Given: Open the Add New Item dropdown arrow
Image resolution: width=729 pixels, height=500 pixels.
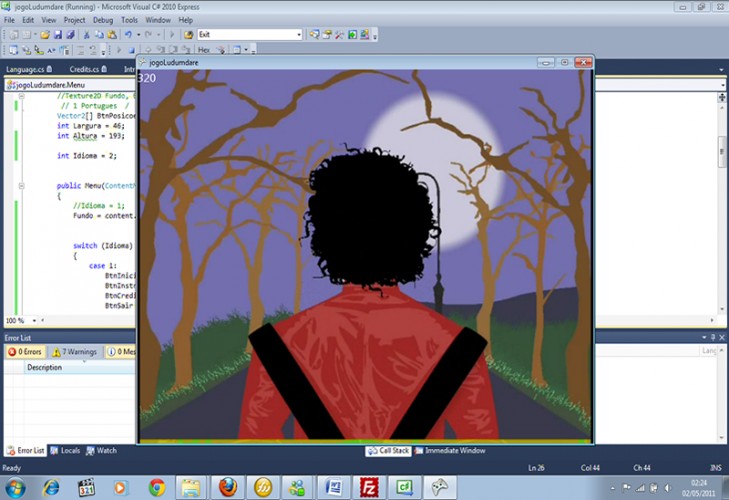Looking at the screenshot, I should pyautogui.click(x=36, y=34).
